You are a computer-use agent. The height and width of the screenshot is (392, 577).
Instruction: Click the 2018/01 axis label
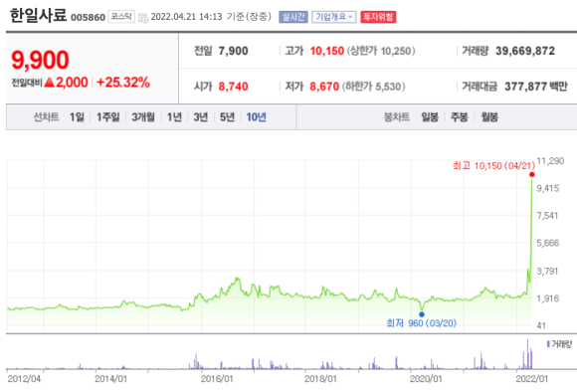click(320, 379)
